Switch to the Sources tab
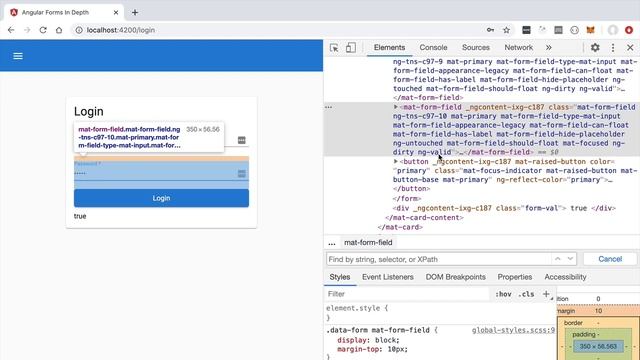 click(476, 48)
